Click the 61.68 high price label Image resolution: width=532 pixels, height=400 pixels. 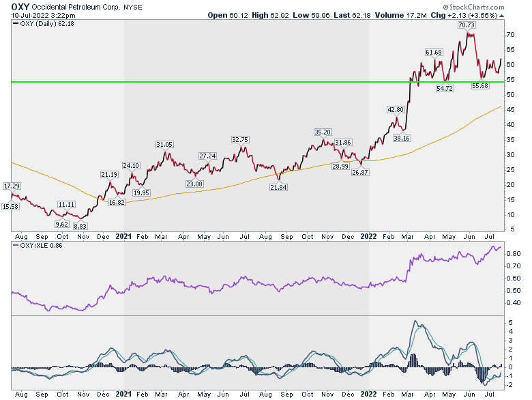coord(434,53)
